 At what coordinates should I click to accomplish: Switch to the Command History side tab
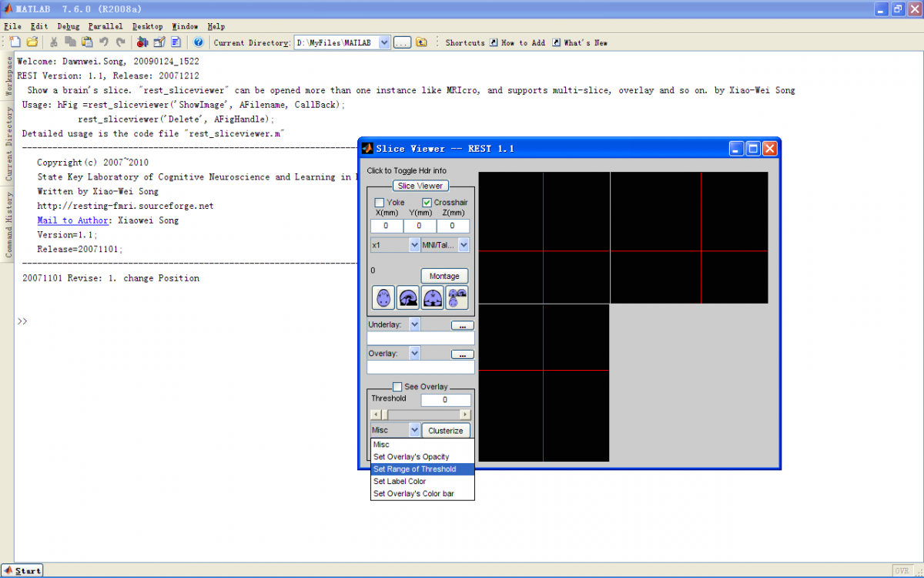[x=8, y=223]
